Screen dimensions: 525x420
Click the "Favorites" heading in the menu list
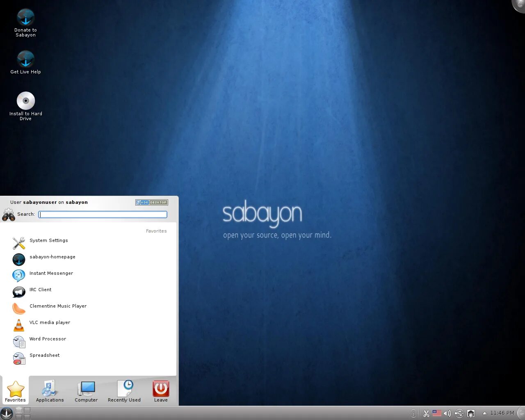(x=156, y=231)
